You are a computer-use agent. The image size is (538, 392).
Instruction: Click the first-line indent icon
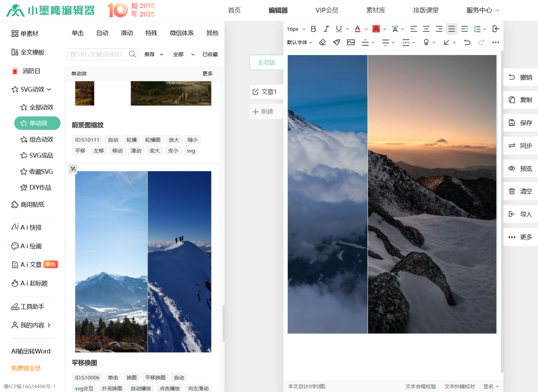click(x=465, y=29)
